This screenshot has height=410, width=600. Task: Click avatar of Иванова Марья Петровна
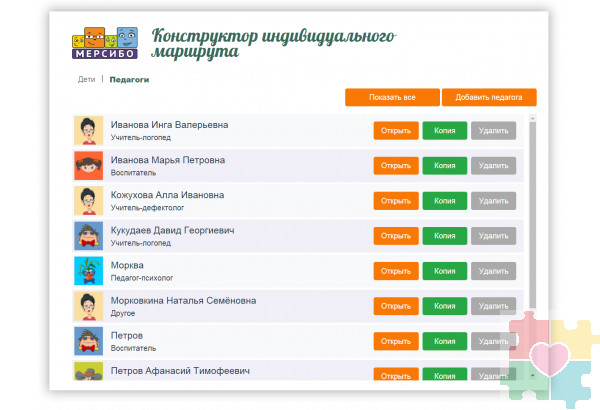click(x=89, y=165)
